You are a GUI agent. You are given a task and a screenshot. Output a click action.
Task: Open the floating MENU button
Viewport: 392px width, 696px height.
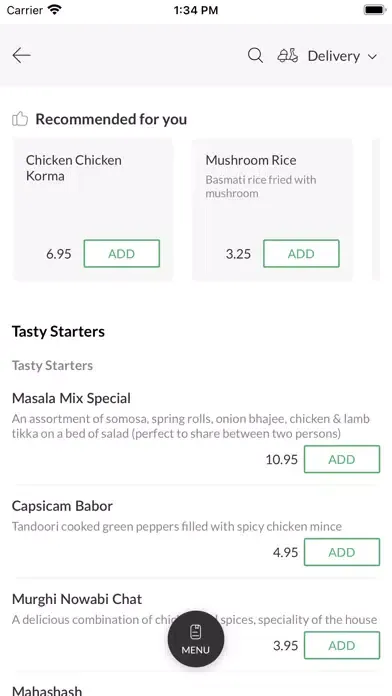click(x=196, y=639)
